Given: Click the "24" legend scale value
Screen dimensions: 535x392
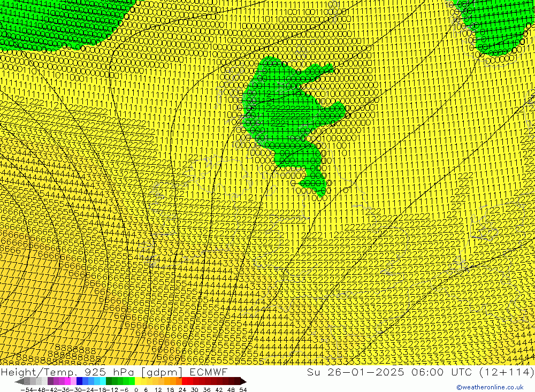Looking at the screenshot, I should [x=182, y=390].
